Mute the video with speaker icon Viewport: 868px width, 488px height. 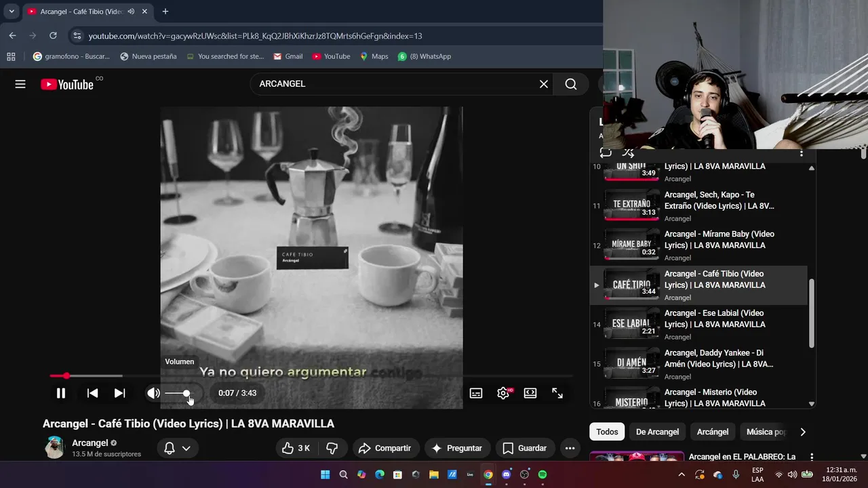click(154, 393)
